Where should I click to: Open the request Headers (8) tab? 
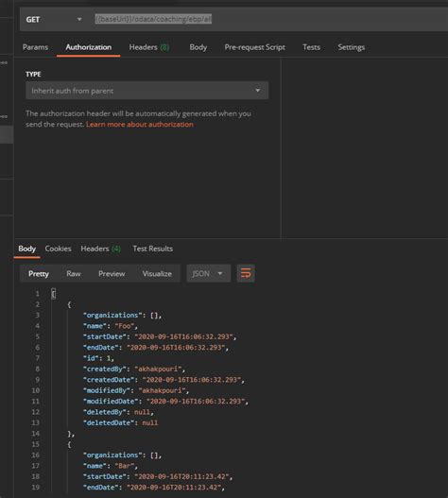point(148,47)
